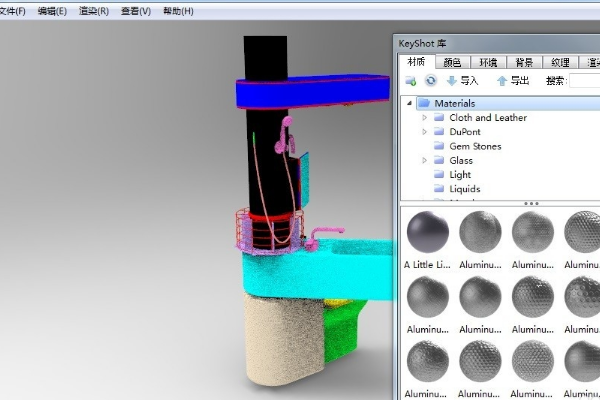Switch to the 纹理 tab

pos(559,62)
